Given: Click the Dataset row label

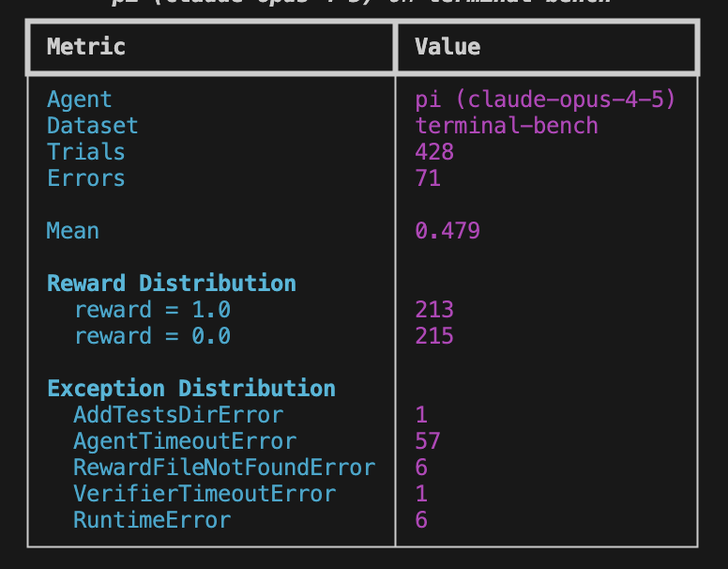Looking at the screenshot, I should pos(93,126).
